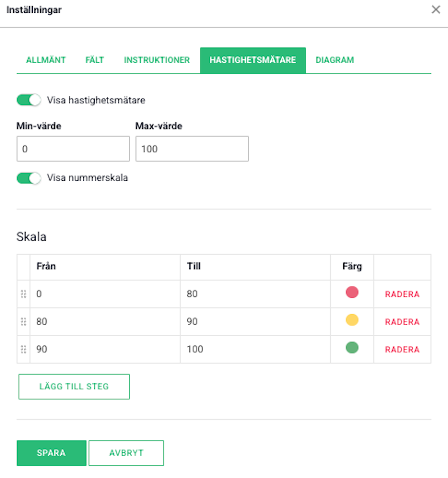Click LÄGG TILL STEG to add a step
The width and height of the screenshot is (448, 478).
(x=74, y=386)
